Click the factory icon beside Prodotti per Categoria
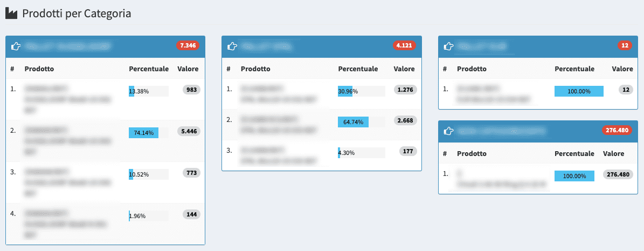 pos(11,14)
